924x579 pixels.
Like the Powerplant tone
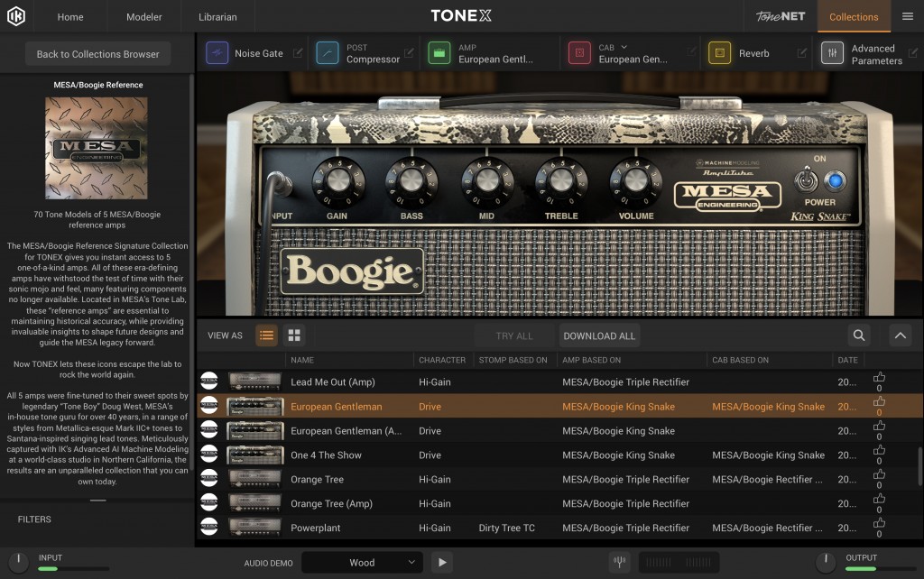tap(879, 523)
